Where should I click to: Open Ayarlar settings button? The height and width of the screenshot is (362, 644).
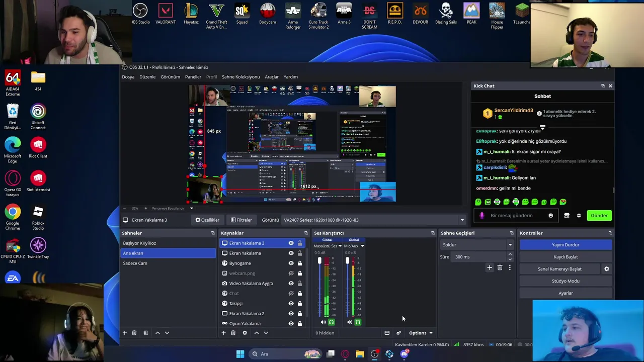pos(566,293)
